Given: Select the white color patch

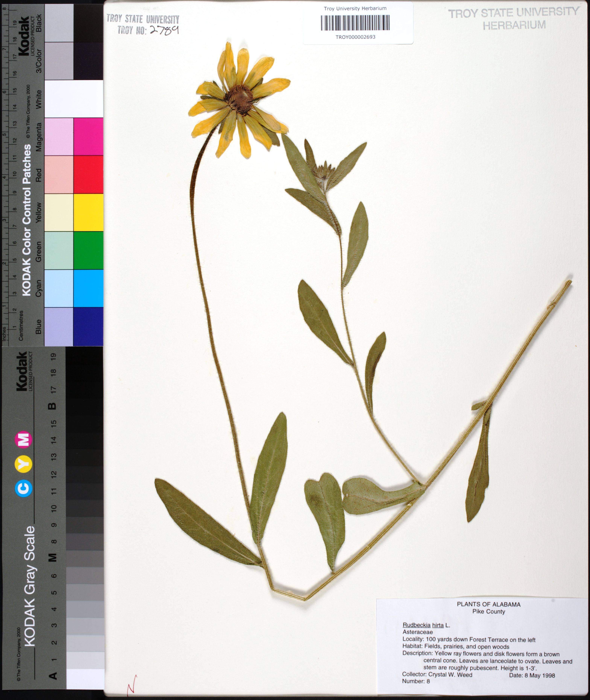Looking at the screenshot, I should [x=74, y=99].
